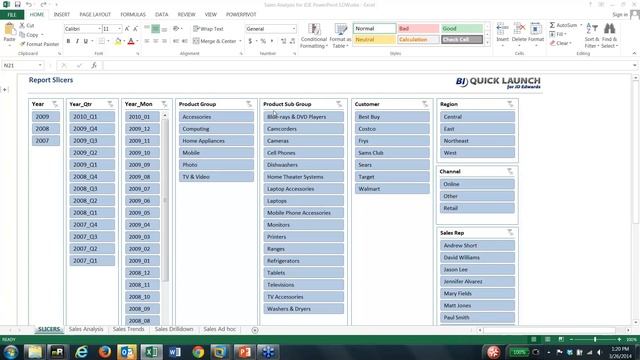Open Conditional Formatting menu
Screen dimensions: 640x360
point(313,36)
